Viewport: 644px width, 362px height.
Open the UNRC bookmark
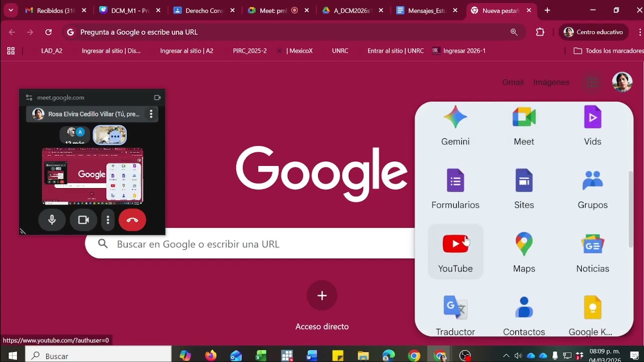tap(340, 51)
